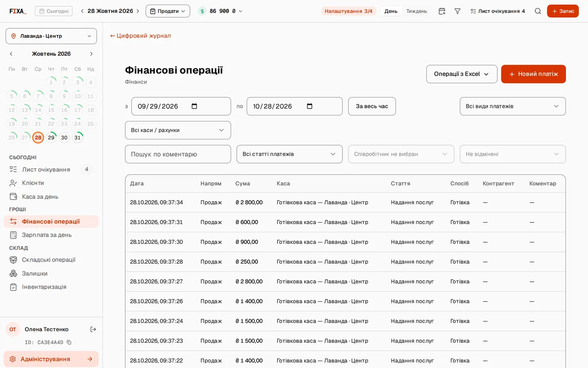Click the row dated 28.10.2026, 09:37:31
This screenshot has width=588, height=368.
(x=345, y=222)
